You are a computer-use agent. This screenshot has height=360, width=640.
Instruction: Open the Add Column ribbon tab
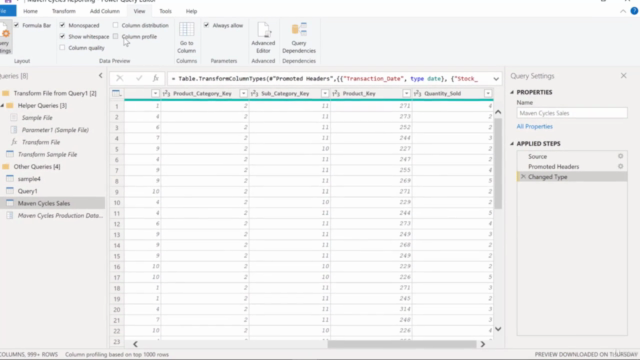point(105,11)
